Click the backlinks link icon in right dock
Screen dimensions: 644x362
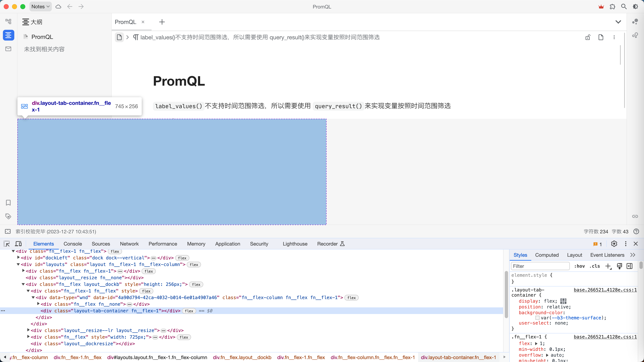635,216
